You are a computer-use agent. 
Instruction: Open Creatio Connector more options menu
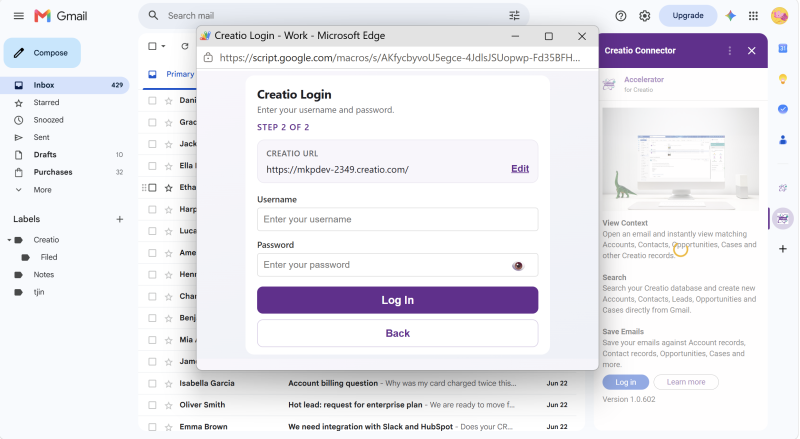730,51
